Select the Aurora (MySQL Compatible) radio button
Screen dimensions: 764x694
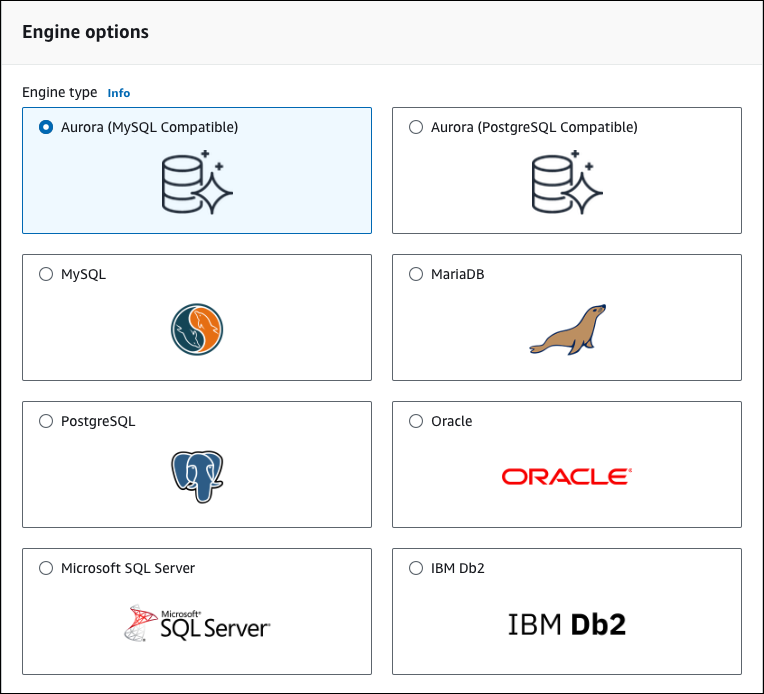click(46, 128)
